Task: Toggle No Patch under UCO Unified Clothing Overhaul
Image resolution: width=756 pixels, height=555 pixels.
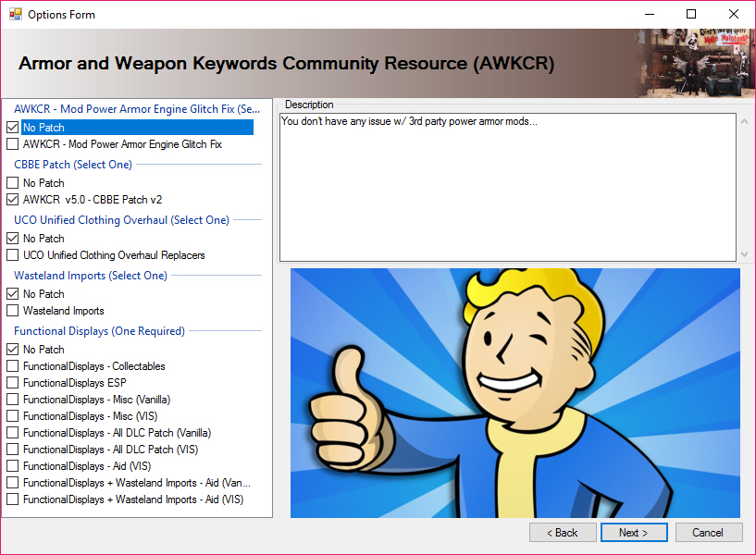Action: tap(13, 239)
